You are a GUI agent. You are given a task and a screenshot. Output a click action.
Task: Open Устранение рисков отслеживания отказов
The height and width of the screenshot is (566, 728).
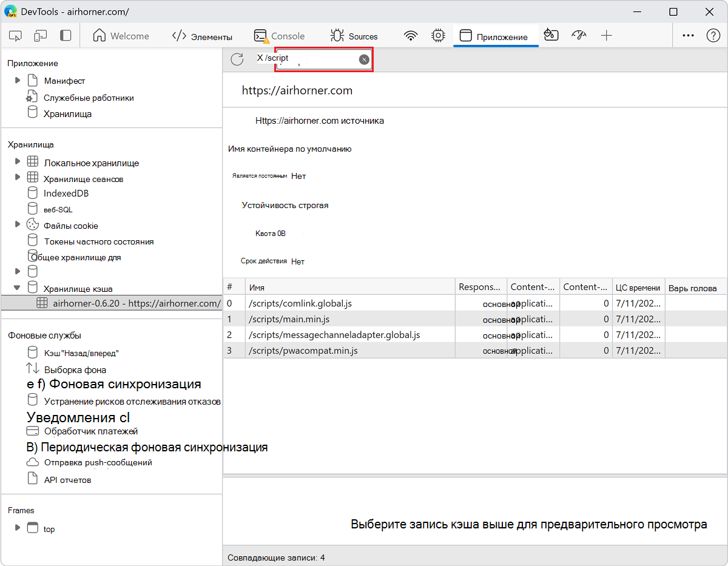(132, 401)
